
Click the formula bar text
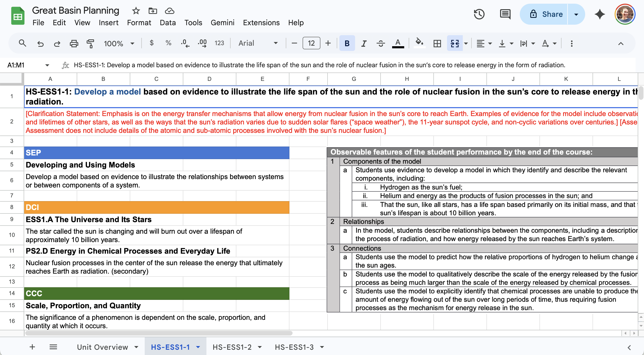coord(319,65)
